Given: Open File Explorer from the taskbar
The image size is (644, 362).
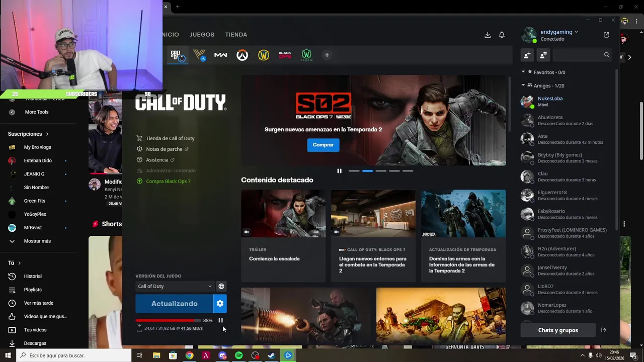Looking at the screenshot, I should [156, 355].
